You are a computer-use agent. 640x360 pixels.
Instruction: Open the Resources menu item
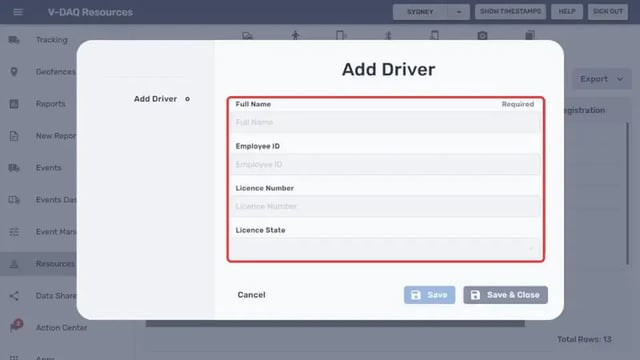[55, 264]
